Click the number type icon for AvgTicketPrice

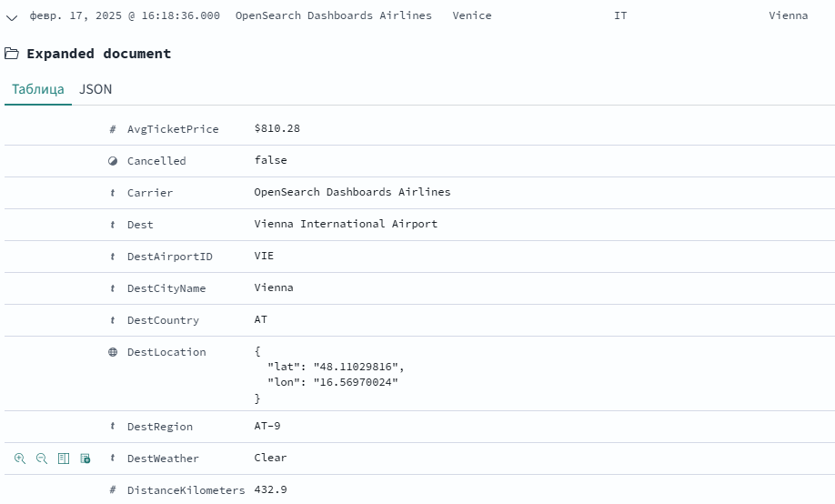[x=113, y=129]
